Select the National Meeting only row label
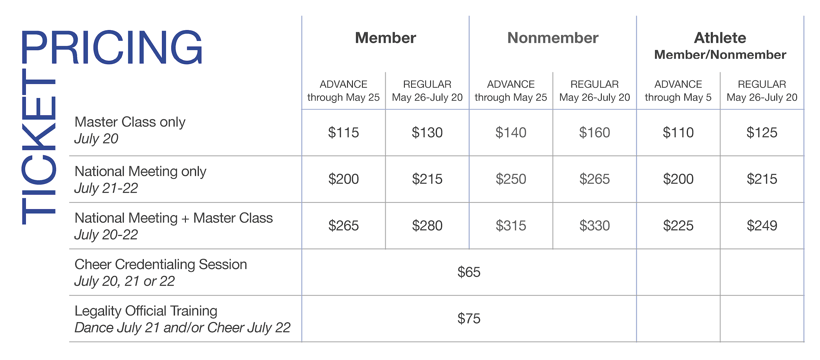This screenshot has width=820, height=360. [140, 179]
